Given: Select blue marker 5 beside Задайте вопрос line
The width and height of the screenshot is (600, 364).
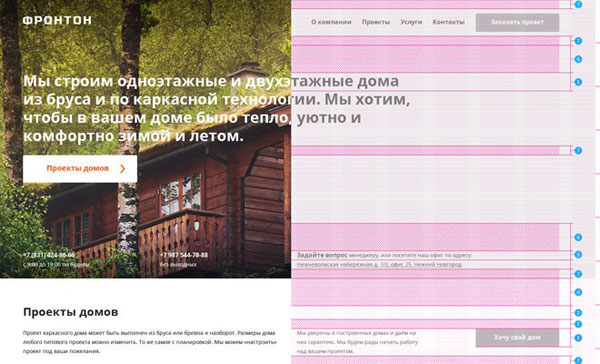Looking at the screenshot, I should (x=578, y=255).
